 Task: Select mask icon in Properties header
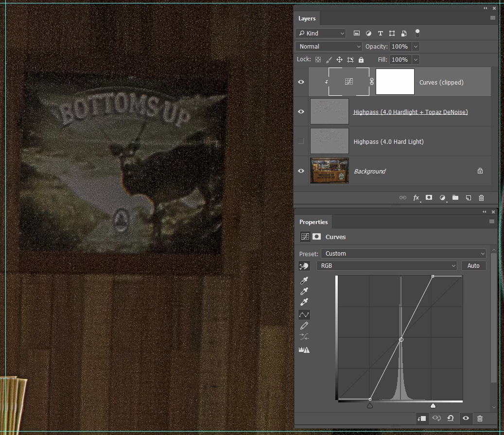click(x=316, y=237)
